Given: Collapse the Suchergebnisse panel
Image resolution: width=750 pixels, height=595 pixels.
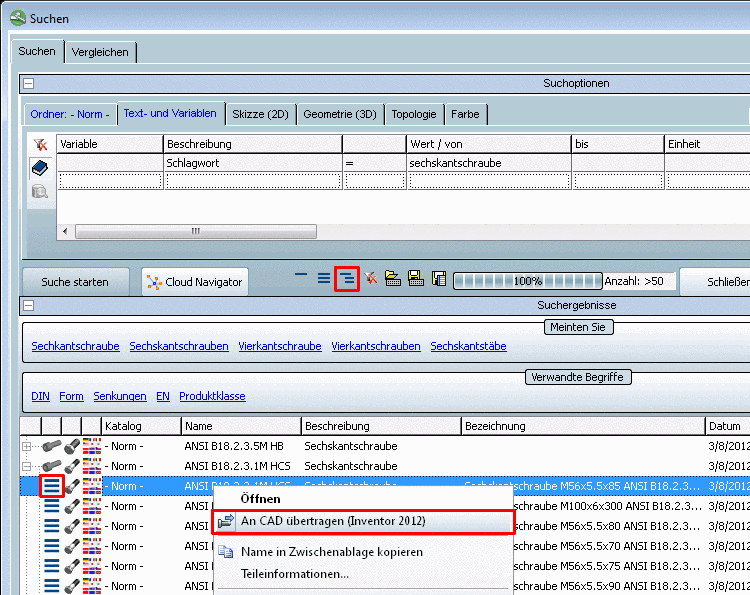Looking at the screenshot, I should 28,306.
